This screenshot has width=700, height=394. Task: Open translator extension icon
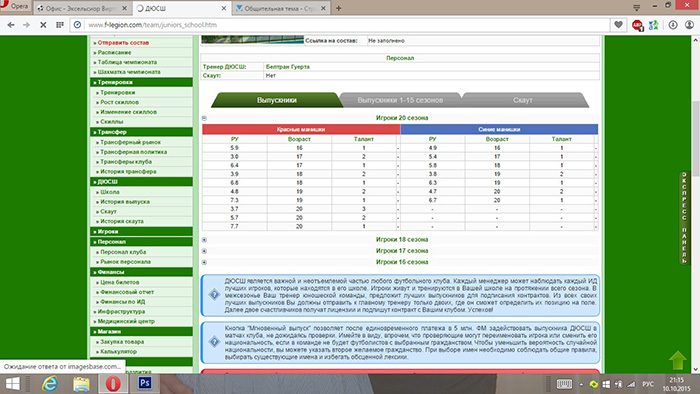click(x=654, y=25)
